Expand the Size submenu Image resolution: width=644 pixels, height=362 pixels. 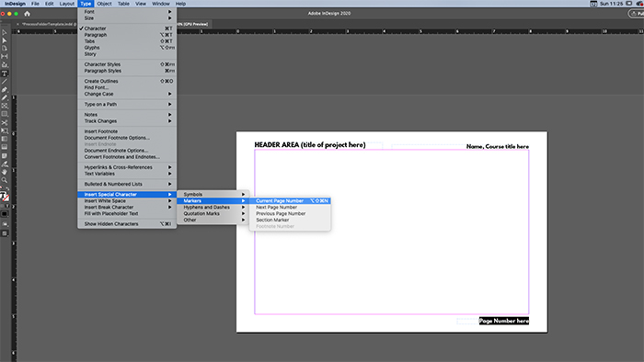click(x=127, y=18)
